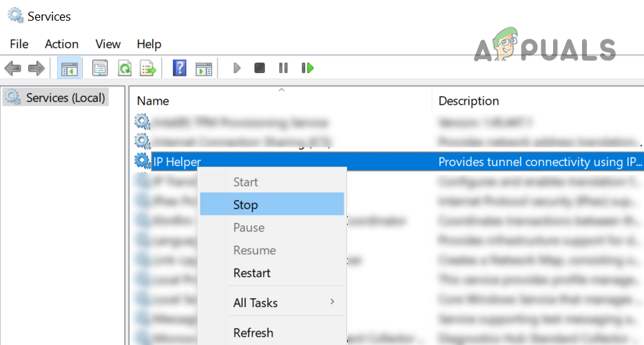
Task: Select Services (Local) in the tree
Action: pos(65,98)
